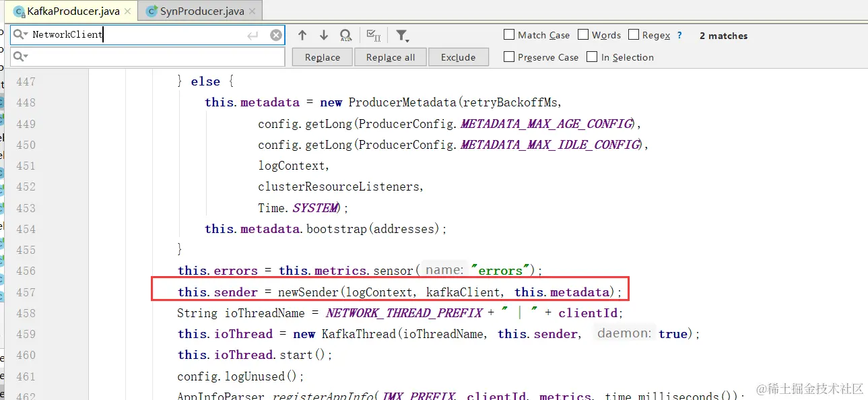Image resolution: width=868 pixels, height=400 pixels.
Task: Click Time.SYSTEM on line 453
Action: pyautogui.click(x=299, y=208)
